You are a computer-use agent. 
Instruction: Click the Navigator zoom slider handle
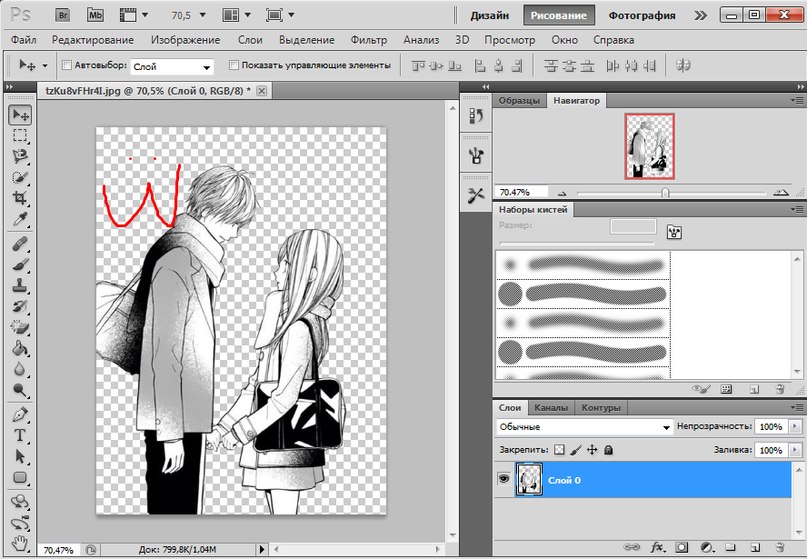[x=665, y=193]
